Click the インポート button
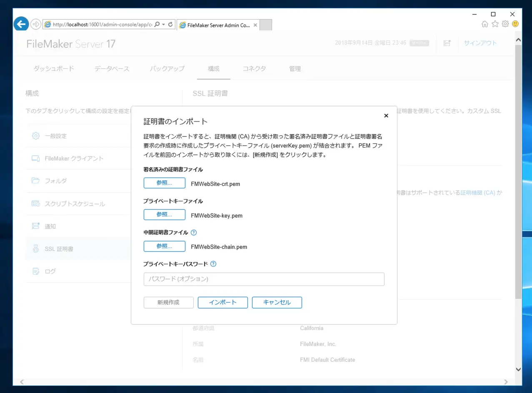 222,302
